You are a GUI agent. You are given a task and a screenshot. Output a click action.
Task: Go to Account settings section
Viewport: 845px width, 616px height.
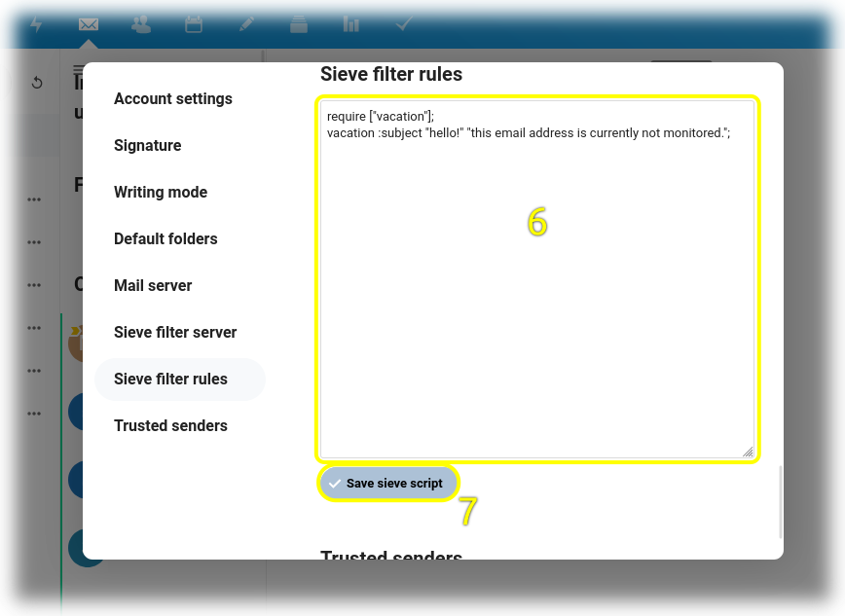click(x=173, y=98)
